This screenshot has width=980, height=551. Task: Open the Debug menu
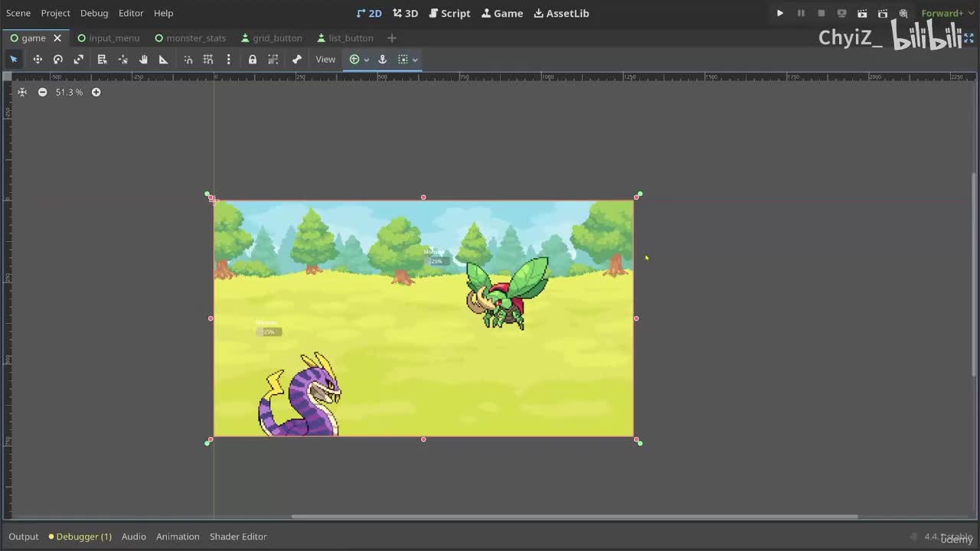point(94,13)
